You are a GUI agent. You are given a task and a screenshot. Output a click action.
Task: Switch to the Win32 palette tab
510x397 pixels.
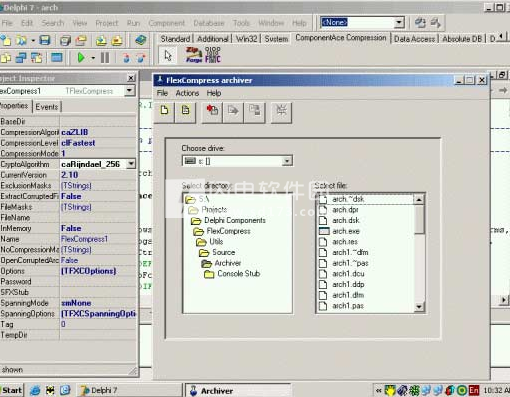click(x=247, y=39)
